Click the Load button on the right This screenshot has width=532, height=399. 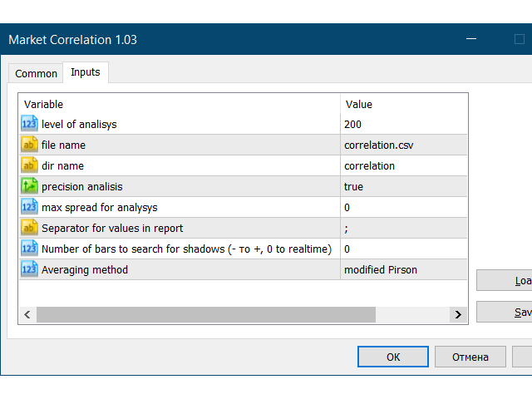pyautogui.click(x=507, y=280)
